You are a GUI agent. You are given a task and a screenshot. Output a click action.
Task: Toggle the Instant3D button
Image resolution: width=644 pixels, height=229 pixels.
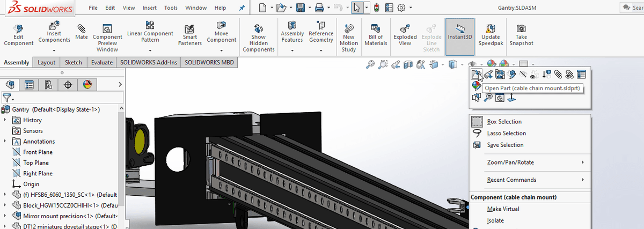coord(460,35)
